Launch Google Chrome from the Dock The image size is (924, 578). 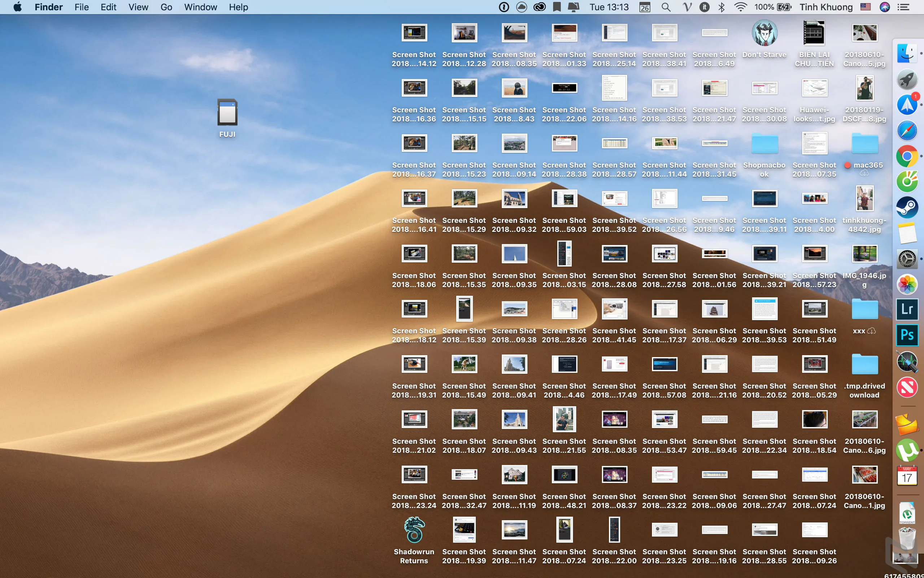tap(907, 156)
